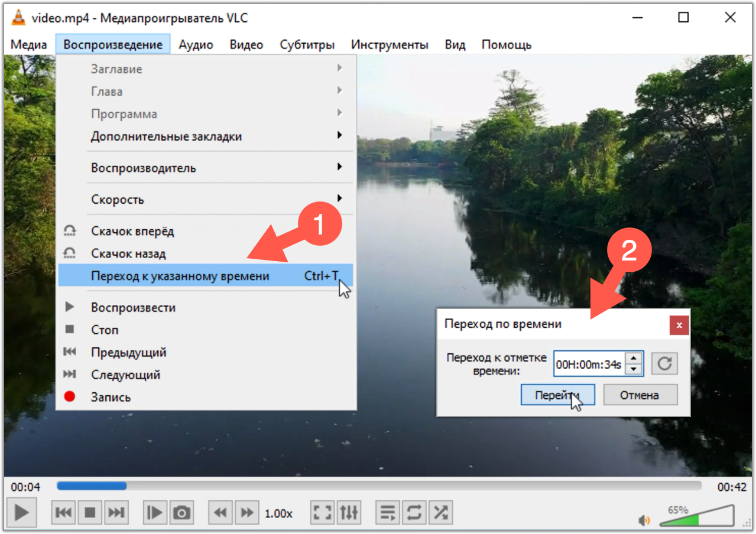The width and height of the screenshot is (756, 534).
Task: Click the slower playback rewind icon
Action: click(x=221, y=513)
